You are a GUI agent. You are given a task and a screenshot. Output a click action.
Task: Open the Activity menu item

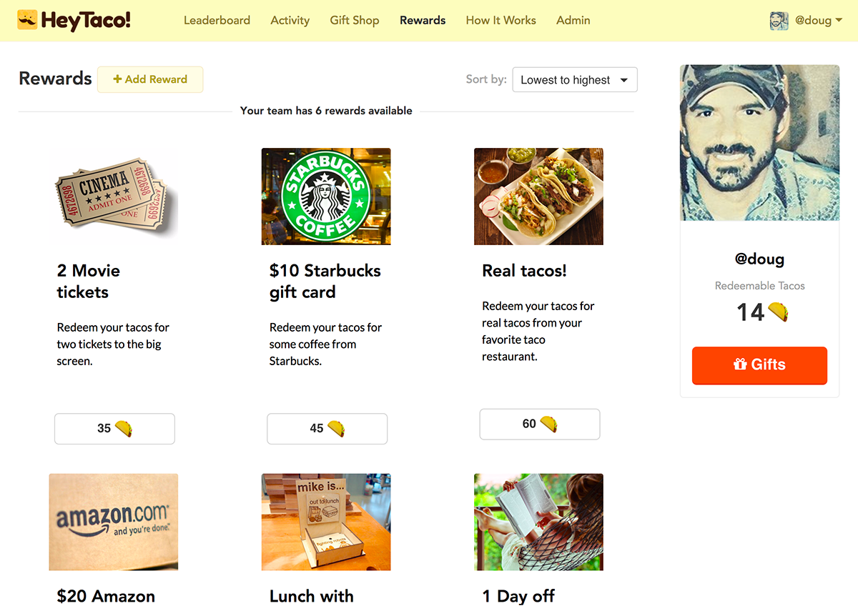tap(290, 20)
